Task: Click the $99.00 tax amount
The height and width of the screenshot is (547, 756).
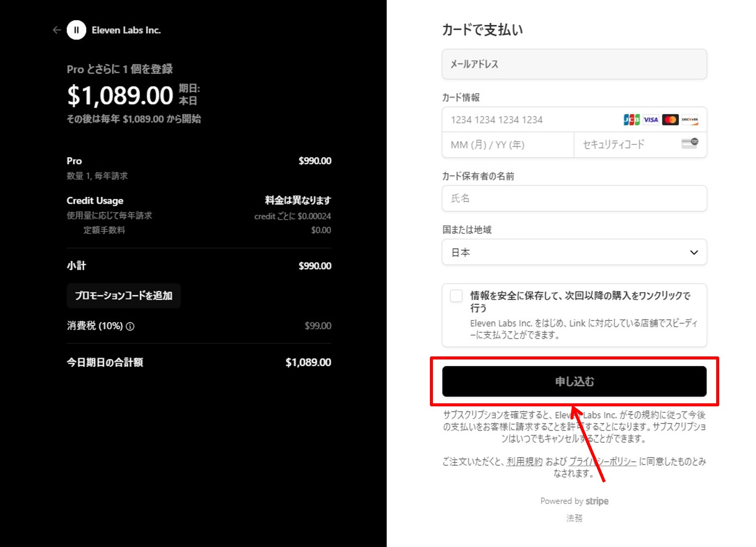Action: pyautogui.click(x=318, y=326)
